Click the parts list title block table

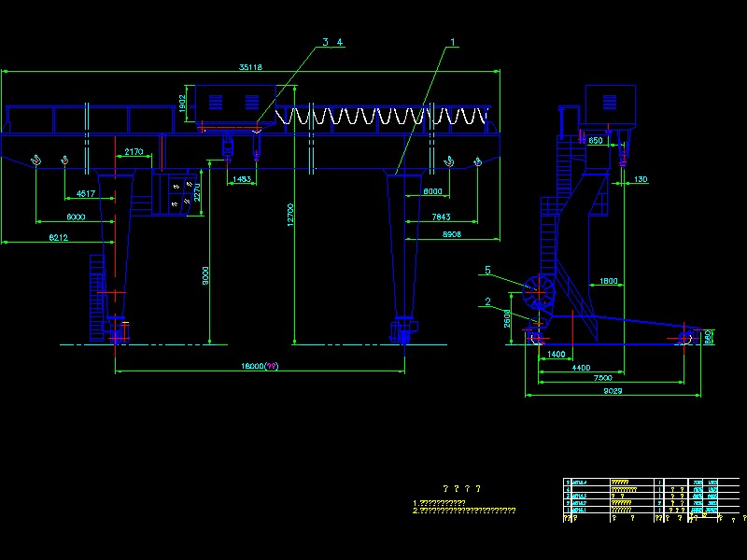coord(651,499)
